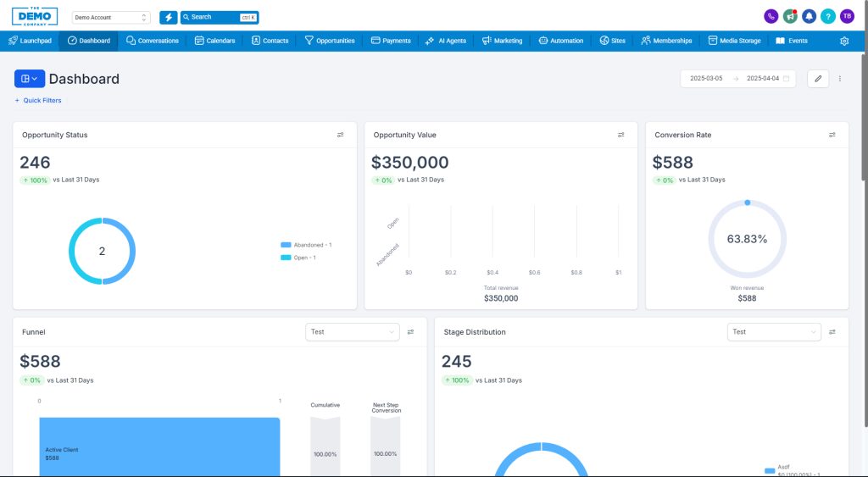Open the notifications bell icon
The image size is (868, 477).
tap(809, 17)
